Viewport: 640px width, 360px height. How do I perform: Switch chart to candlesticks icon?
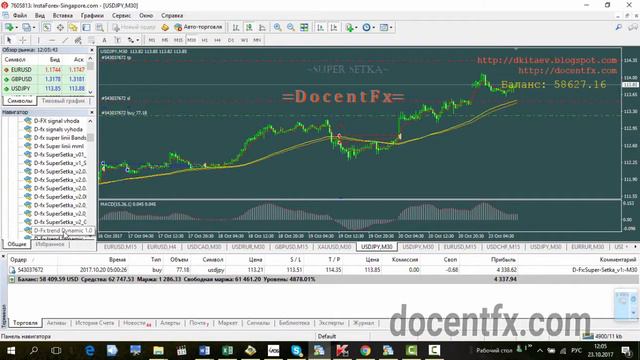pyautogui.click(x=249, y=27)
